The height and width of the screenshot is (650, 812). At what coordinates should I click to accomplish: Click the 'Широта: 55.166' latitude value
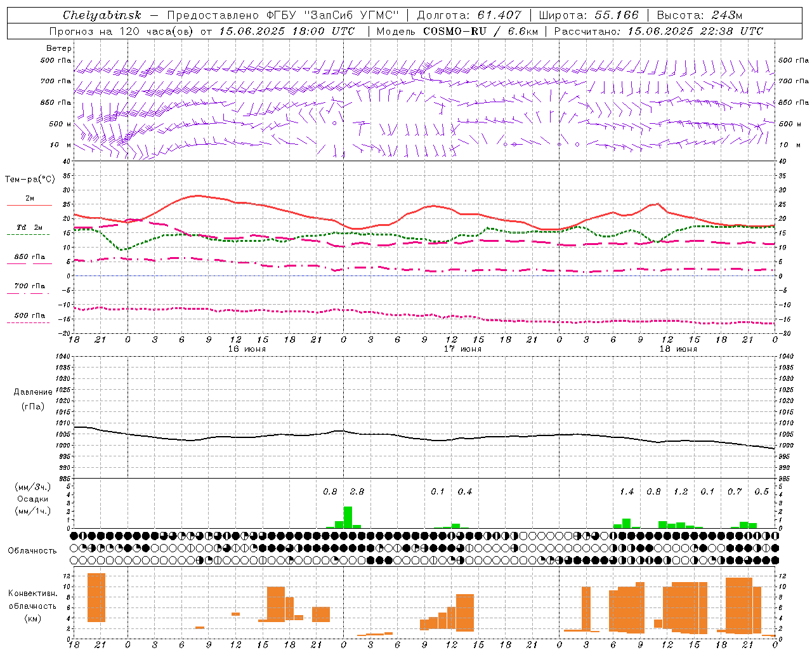pyautogui.click(x=588, y=15)
